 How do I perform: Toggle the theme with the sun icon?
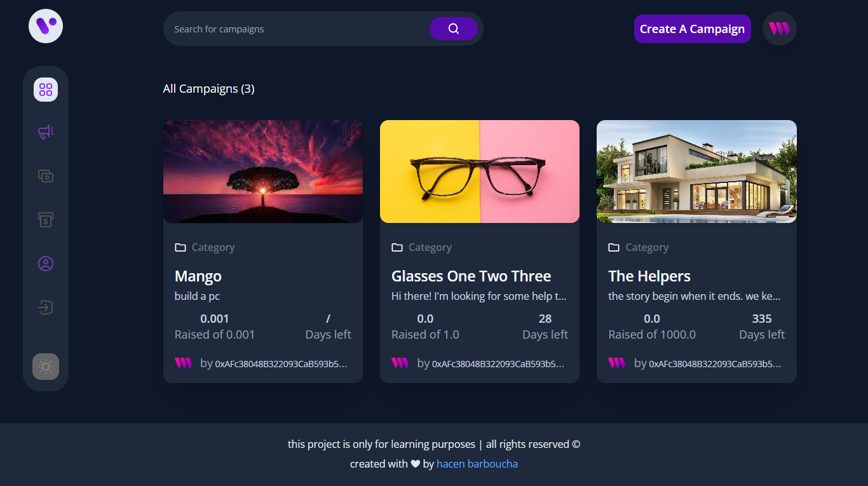(x=45, y=367)
